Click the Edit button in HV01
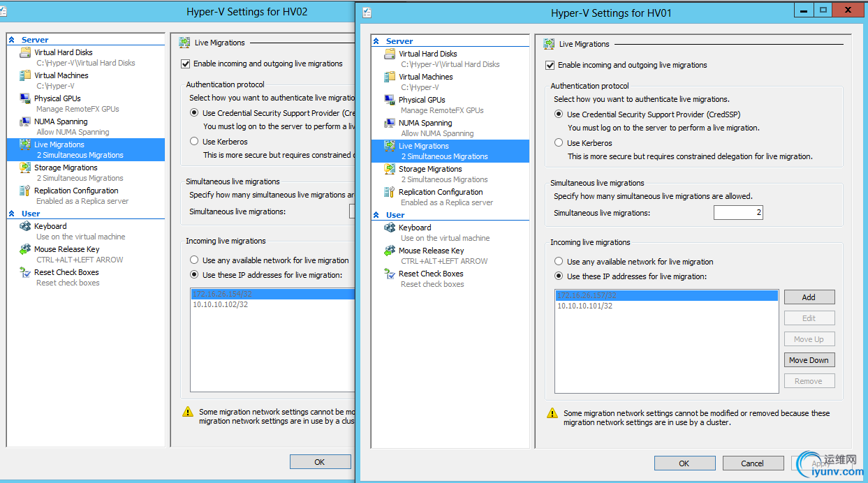This screenshot has width=868, height=483. 809,318
